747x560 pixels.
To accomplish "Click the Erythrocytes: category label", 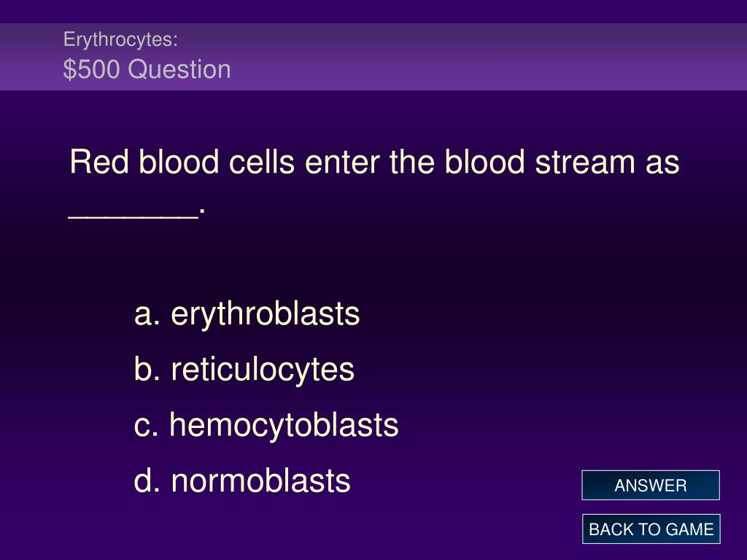I will pyautogui.click(x=120, y=39).
